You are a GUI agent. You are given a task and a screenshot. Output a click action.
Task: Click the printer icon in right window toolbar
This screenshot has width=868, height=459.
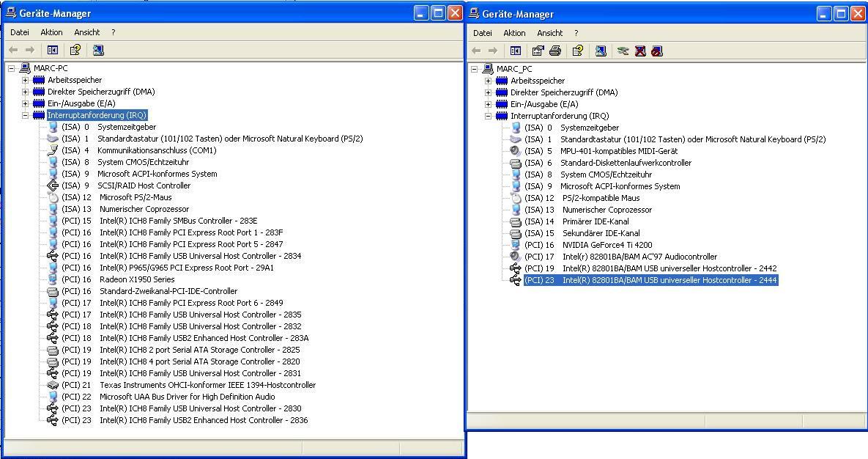tap(554, 51)
